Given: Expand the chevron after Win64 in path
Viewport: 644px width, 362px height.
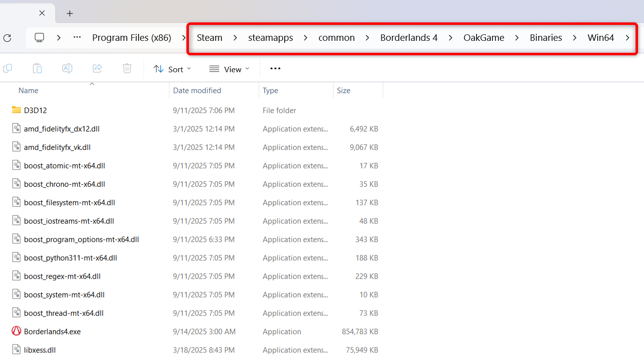Looking at the screenshot, I should [628, 38].
